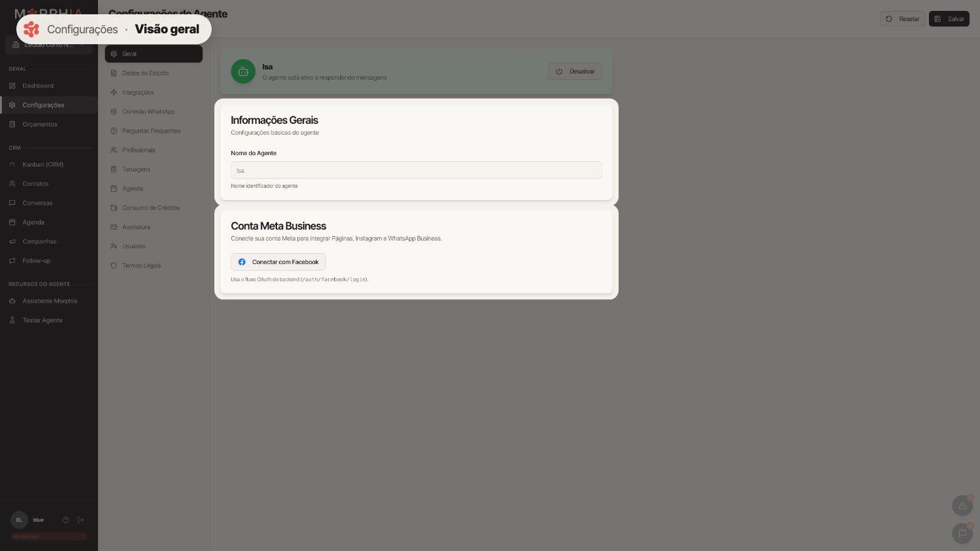The width and height of the screenshot is (980, 551).
Task: Toggle agent off with Desativar
Action: 575,71
